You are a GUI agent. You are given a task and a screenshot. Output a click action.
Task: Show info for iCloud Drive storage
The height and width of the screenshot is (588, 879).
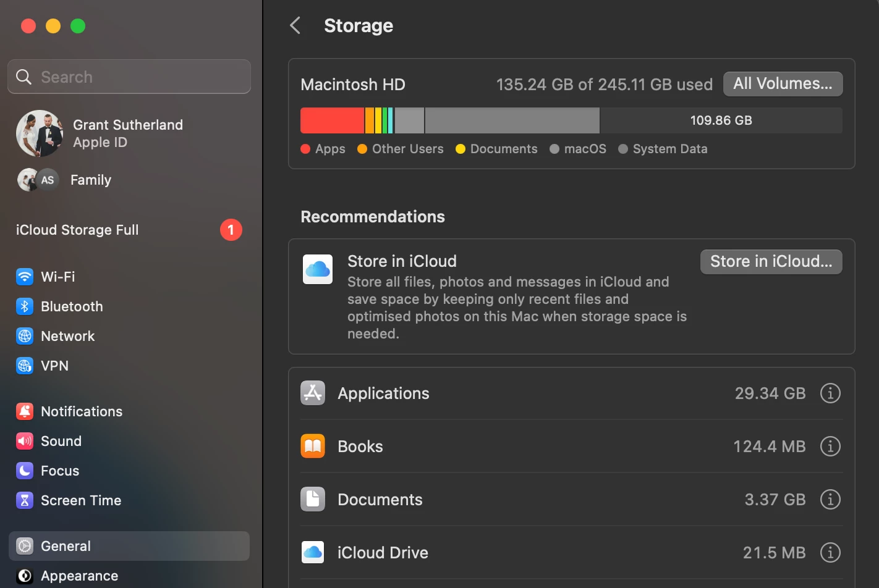tap(830, 552)
